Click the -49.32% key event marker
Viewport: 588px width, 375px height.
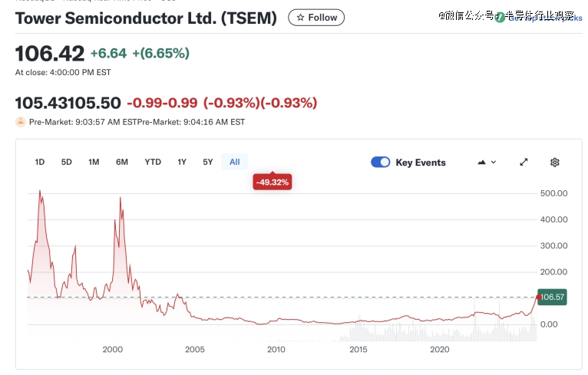click(273, 182)
